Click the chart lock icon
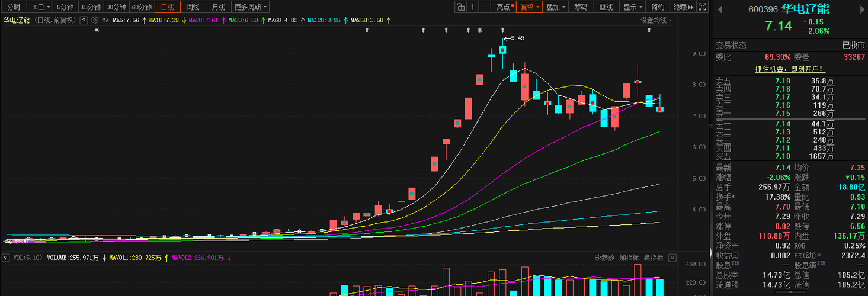This screenshot has height=296, width=868. (460, 7)
